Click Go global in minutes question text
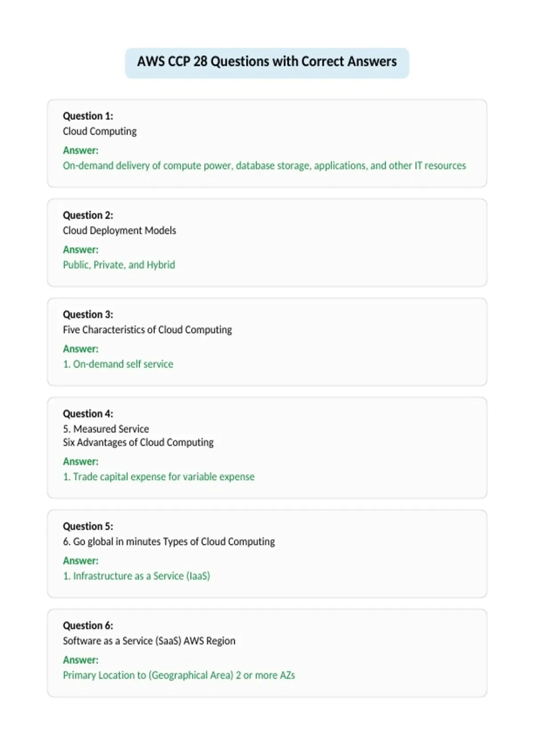The height and width of the screenshot is (756, 534). pyautogui.click(x=169, y=542)
